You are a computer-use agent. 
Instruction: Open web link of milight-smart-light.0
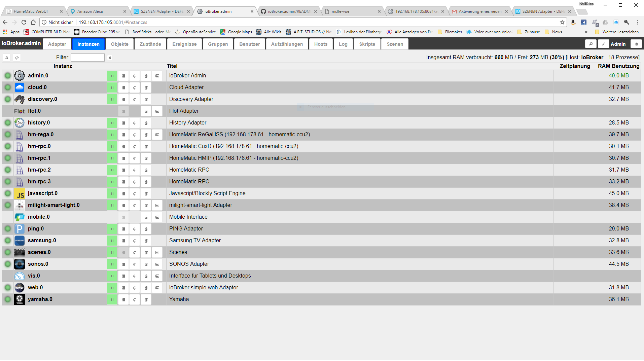pyautogui.click(x=157, y=205)
